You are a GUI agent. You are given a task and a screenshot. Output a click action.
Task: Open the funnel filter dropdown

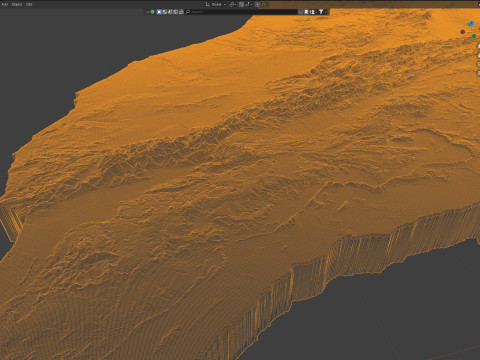(321, 12)
